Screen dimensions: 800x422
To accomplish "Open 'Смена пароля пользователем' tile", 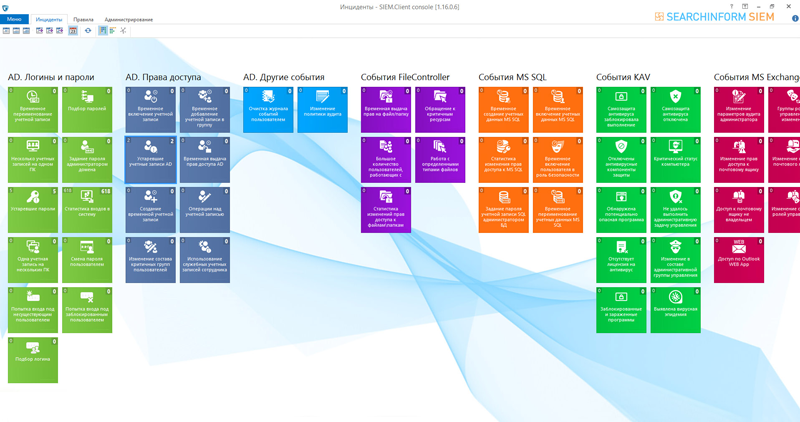I will point(87,260).
